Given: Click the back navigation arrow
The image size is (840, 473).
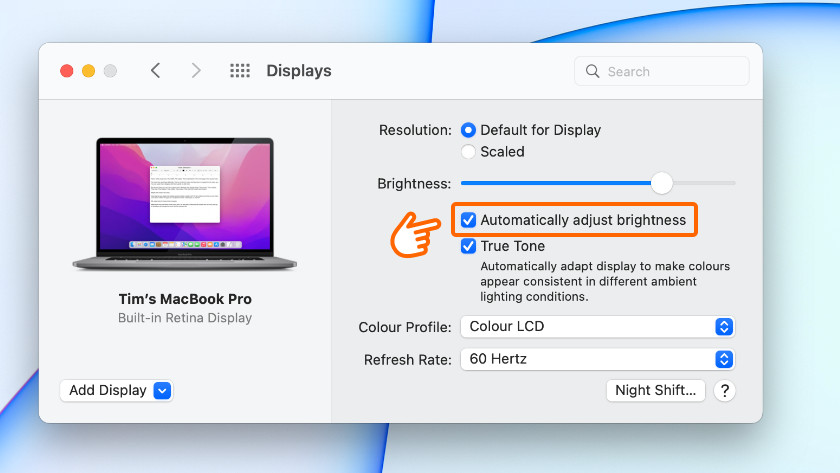Looking at the screenshot, I should tap(155, 71).
